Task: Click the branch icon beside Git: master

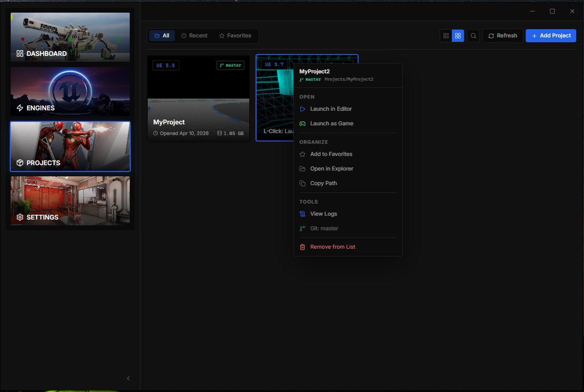Action: [x=302, y=229]
